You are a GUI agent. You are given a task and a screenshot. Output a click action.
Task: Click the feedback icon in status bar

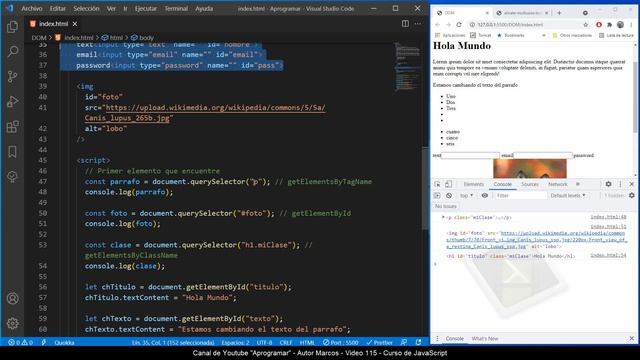[x=404, y=342]
